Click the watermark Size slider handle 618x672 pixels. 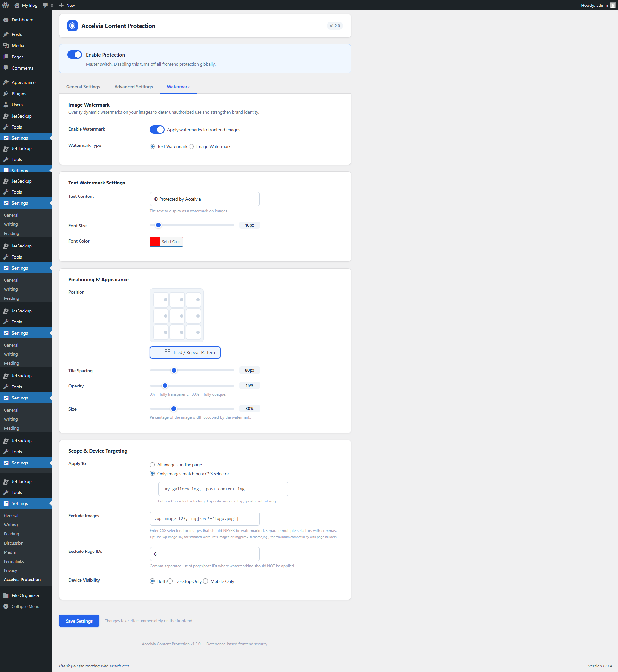coord(174,409)
